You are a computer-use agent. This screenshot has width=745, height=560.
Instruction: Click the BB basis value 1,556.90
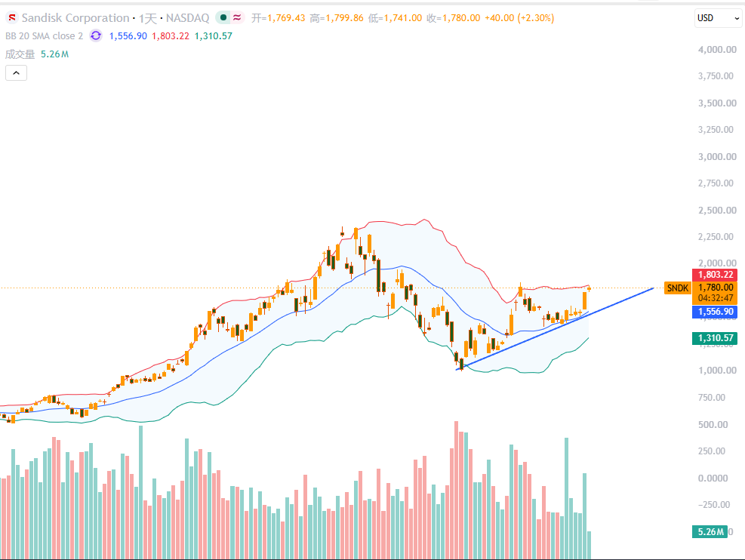(x=128, y=36)
